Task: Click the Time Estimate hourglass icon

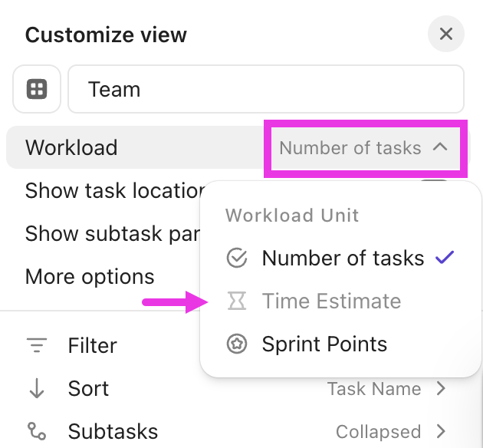Action: point(237,301)
